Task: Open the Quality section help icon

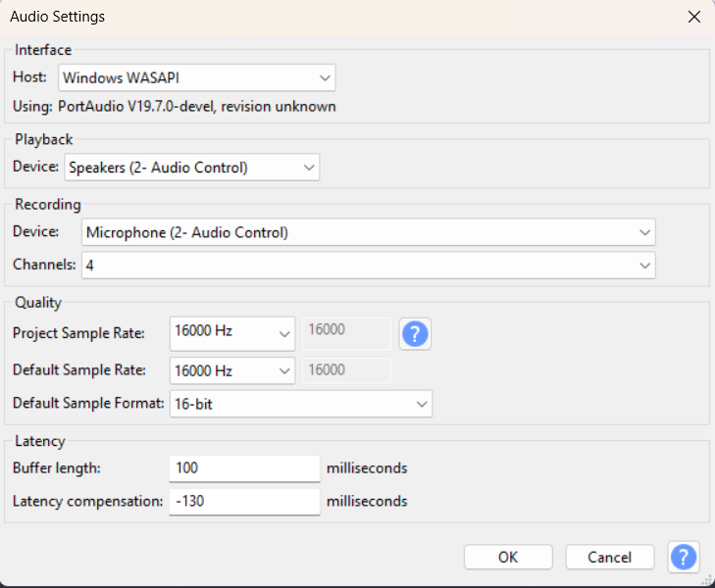Action: [415, 334]
